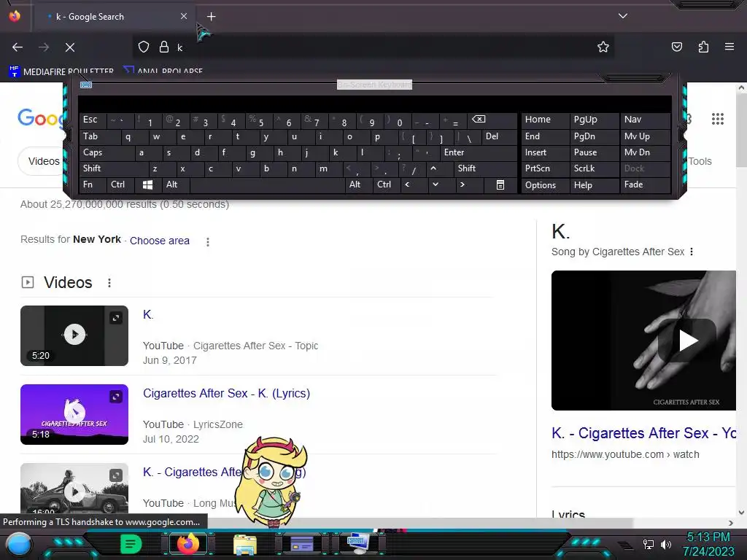Toggle the Caps key on on-screen keyboard

pyautogui.click(x=107, y=152)
